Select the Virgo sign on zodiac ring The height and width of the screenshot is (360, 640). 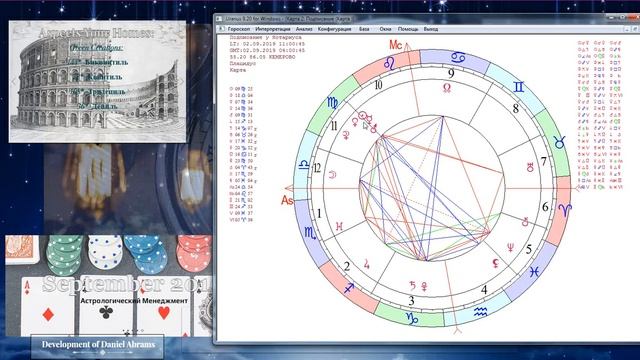point(332,103)
